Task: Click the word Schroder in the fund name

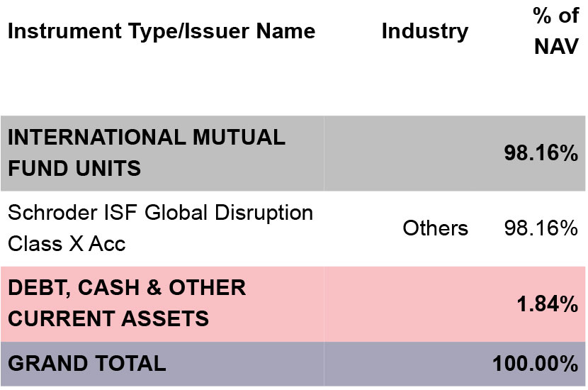Action: (52, 213)
